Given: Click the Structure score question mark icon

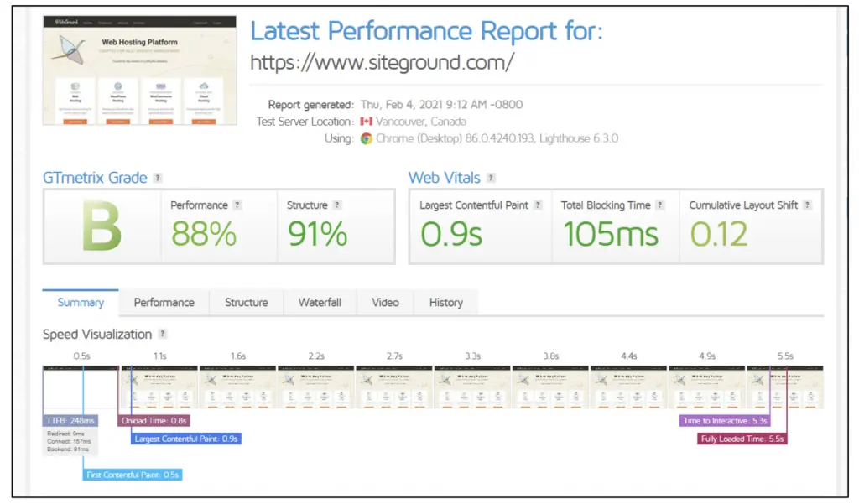Looking at the screenshot, I should (x=338, y=205).
